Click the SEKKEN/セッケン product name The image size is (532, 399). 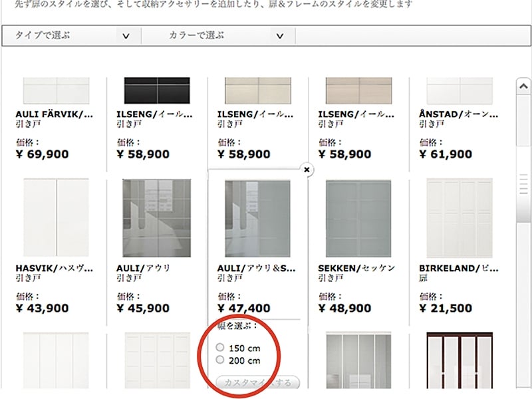coord(356,269)
